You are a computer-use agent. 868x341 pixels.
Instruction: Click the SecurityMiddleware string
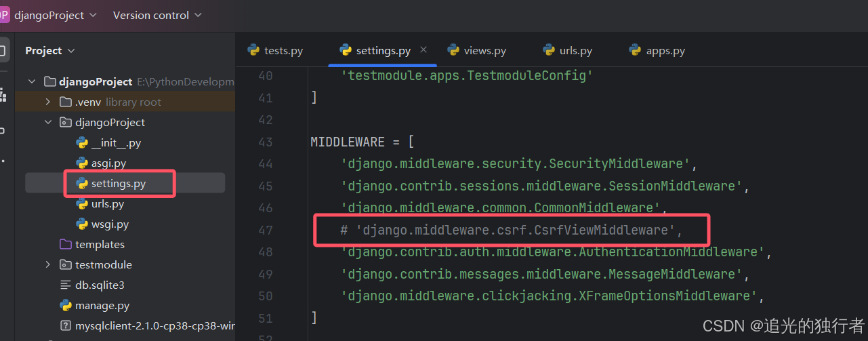pyautogui.click(x=516, y=164)
